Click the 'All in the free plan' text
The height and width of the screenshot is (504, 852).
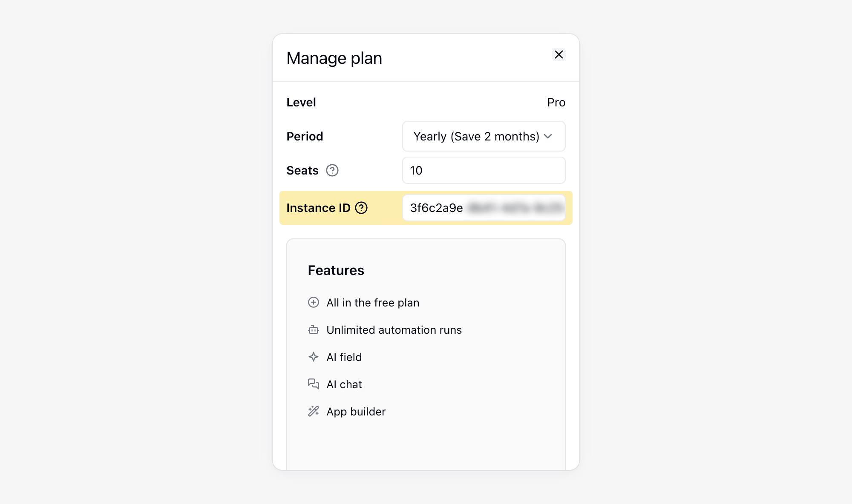click(373, 303)
